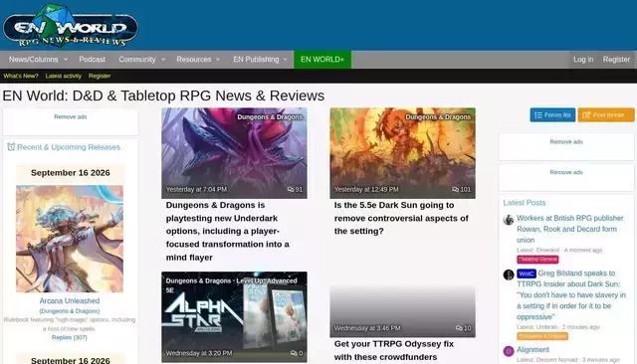
Task: Click Wednesday at 3:46 PM timestamp
Action: click(367, 328)
